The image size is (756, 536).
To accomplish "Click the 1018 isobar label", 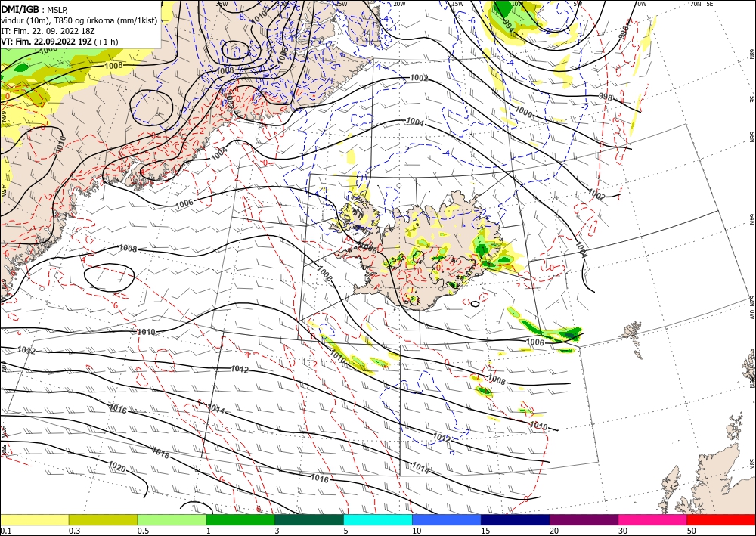I will click(x=160, y=453).
